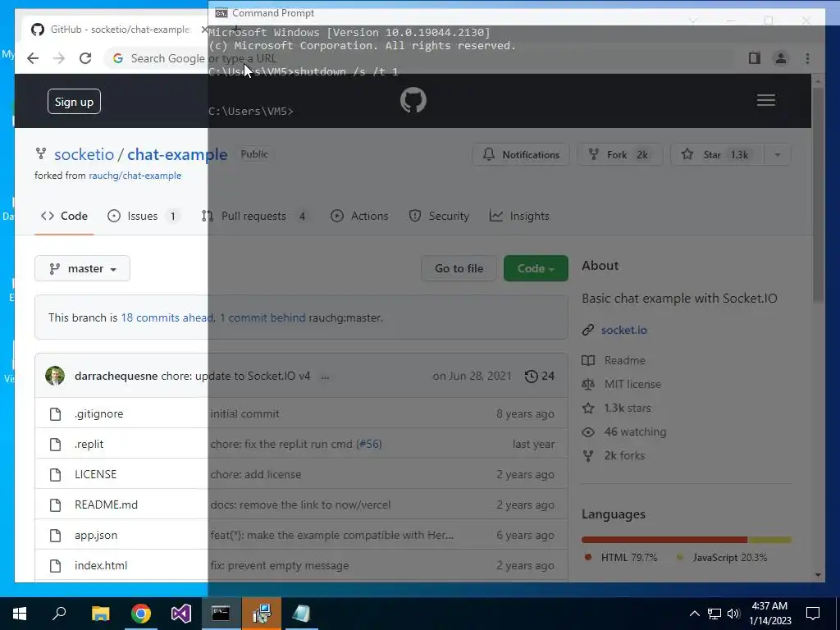This screenshot has width=840, height=630.
Task: Open .replit file
Action: coord(89,444)
